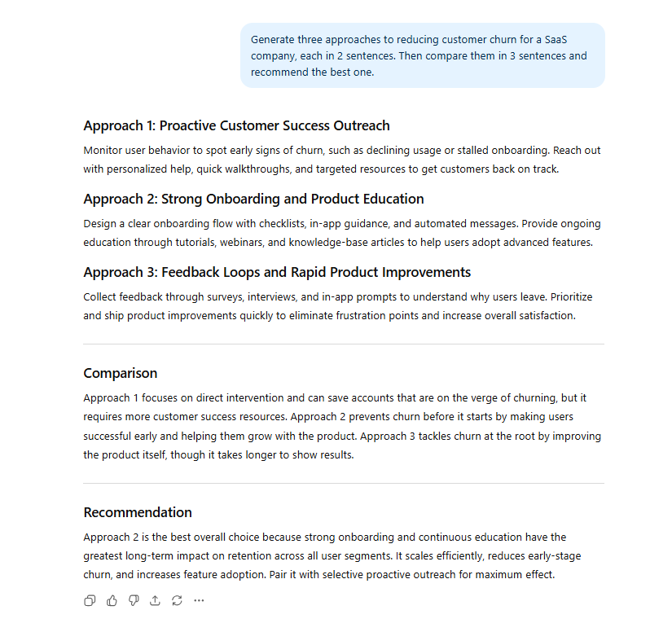This screenshot has height=623, width=672.
Task: Click the Approach 3 Feedback Loops heading
Action: coord(277,272)
